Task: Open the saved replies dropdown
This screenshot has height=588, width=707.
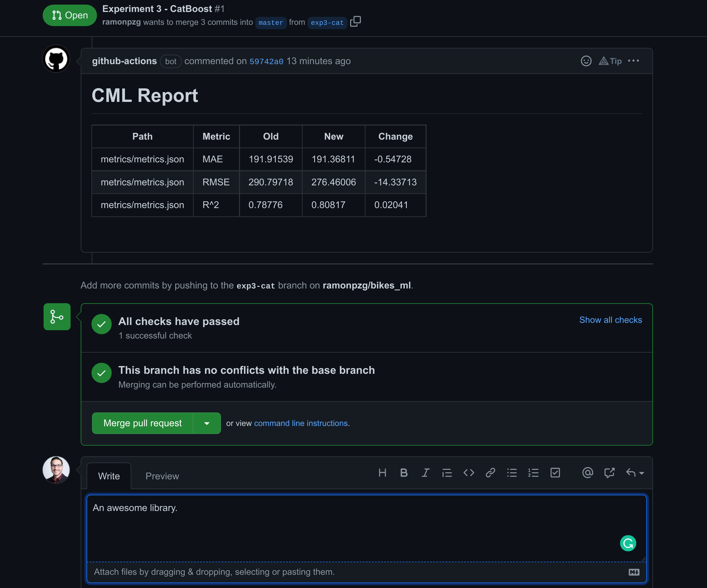Action: (x=635, y=473)
